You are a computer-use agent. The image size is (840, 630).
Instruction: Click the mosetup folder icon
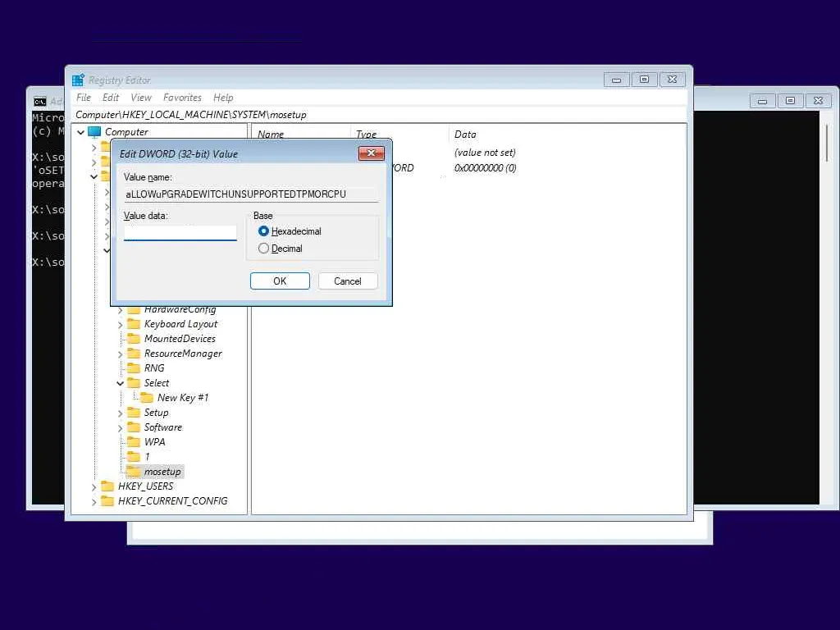pos(134,472)
